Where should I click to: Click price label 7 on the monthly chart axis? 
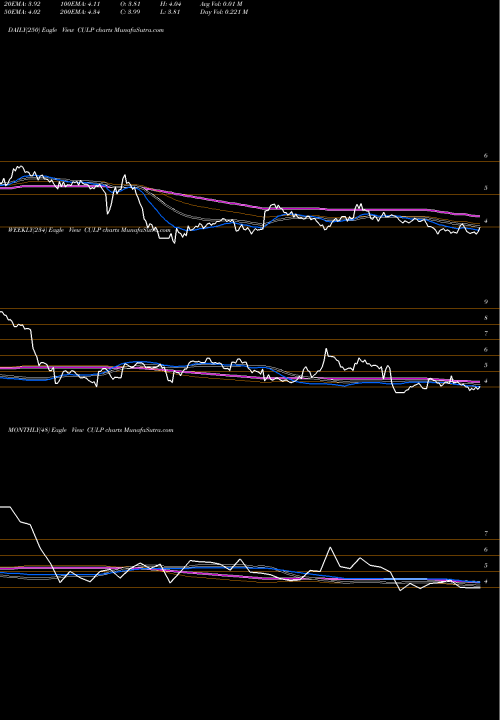(x=486, y=534)
